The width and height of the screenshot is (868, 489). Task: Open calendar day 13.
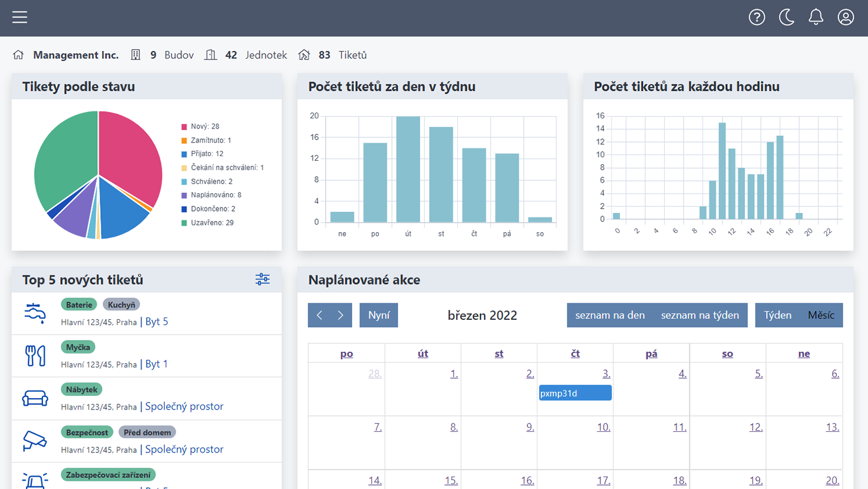click(833, 427)
